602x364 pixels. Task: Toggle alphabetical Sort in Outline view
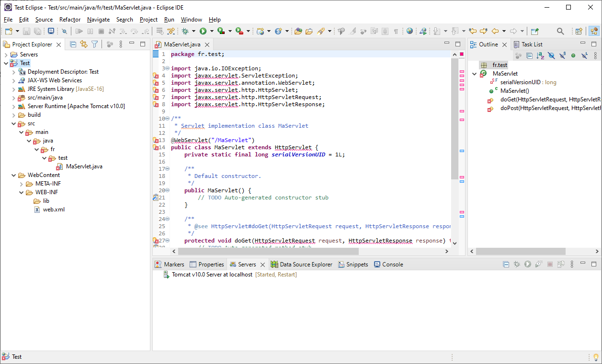click(540, 55)
